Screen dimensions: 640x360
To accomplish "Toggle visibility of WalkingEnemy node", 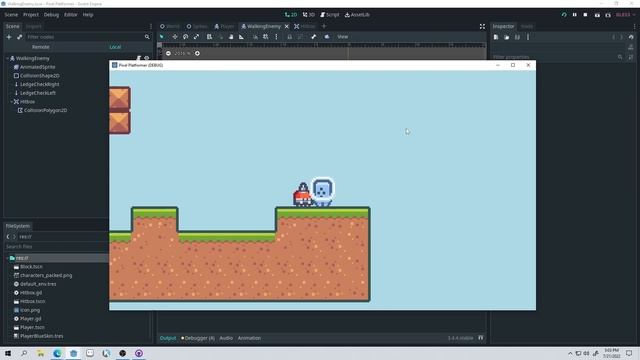I will coord(147,58).
